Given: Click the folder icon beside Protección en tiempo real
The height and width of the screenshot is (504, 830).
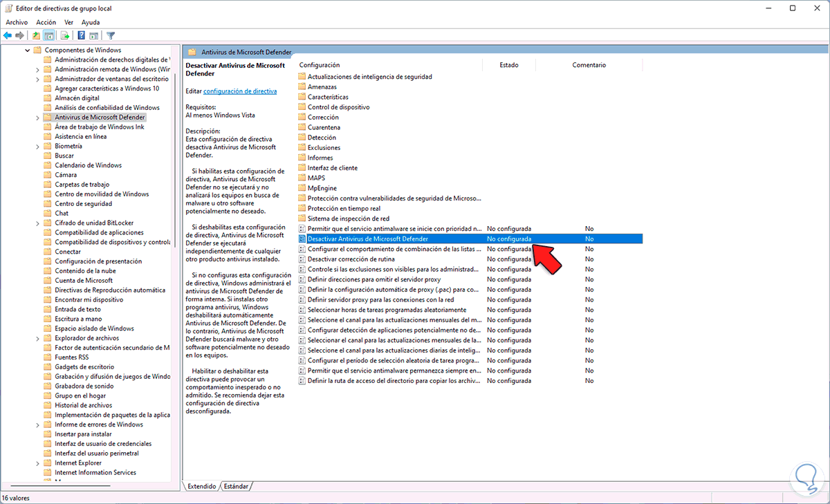Looking at the screenshot, I should pos(302,208).
